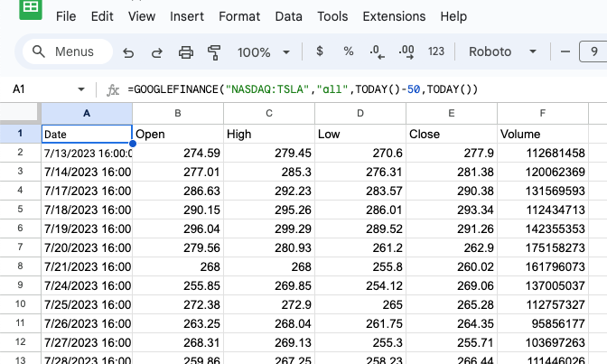This screenshot has height=364, width=607.
Task: Click the select-all corner box
Action: (20, 113)
